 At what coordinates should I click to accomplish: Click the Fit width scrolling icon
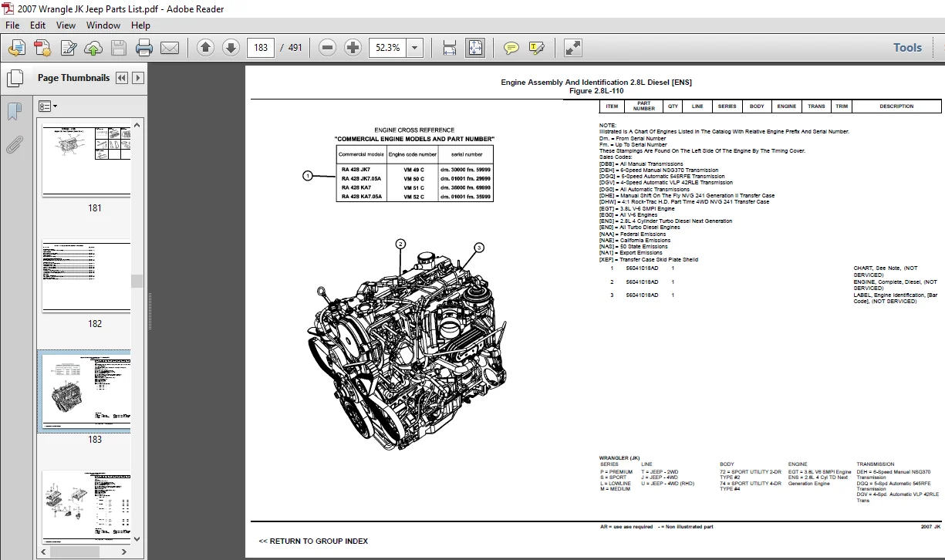click(x=449, y=48)
